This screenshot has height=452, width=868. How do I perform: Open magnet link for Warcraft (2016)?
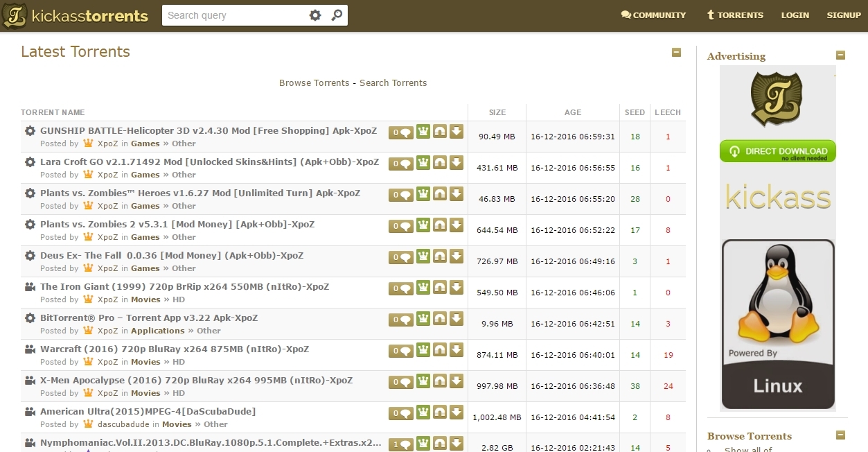click(x=440, y=350)
